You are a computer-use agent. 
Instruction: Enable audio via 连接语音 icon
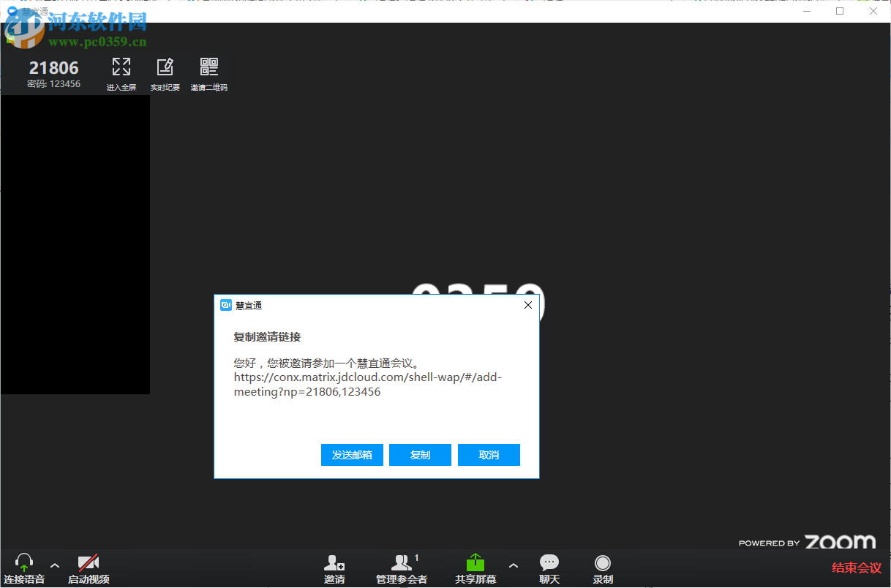click(x=24, y=568)
